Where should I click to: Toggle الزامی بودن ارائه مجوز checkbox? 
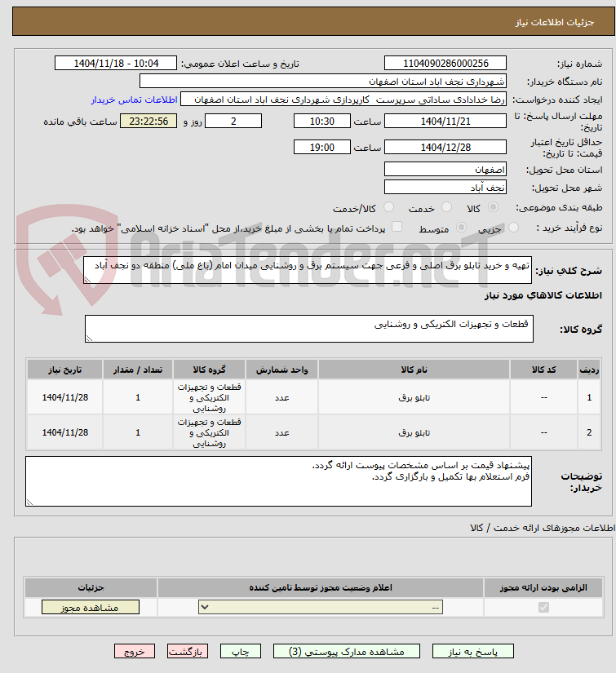coord(543,607)
